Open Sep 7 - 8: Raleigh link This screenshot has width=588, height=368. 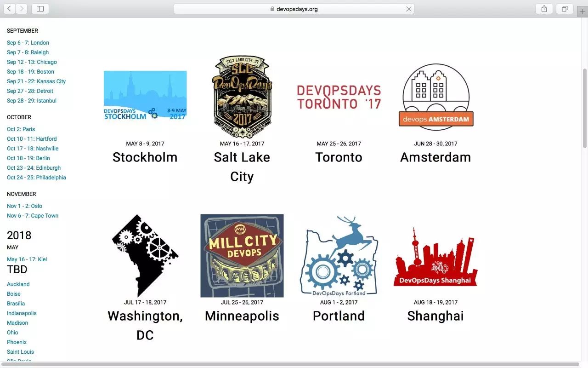tap(28, 52)
